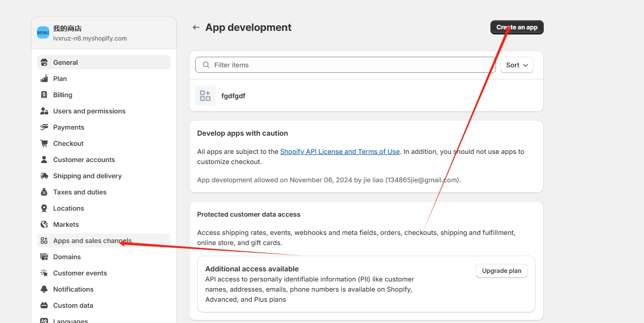
Task: Open Custom data settings
Action: click(104, 305)
